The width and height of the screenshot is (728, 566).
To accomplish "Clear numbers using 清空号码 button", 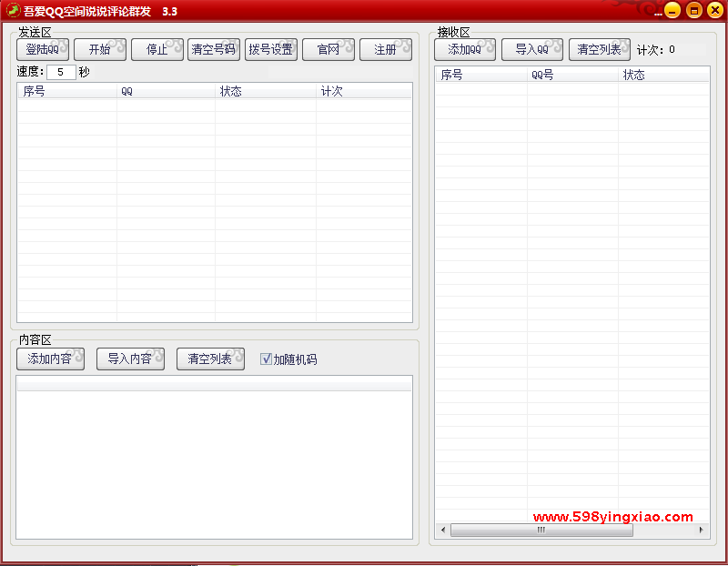I will (x=214, y=49).
